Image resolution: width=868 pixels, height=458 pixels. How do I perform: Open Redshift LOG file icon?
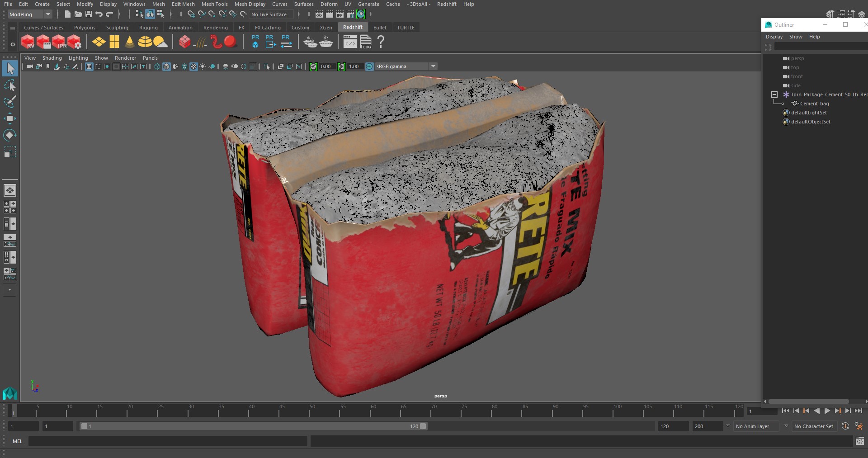pos(366,42)
